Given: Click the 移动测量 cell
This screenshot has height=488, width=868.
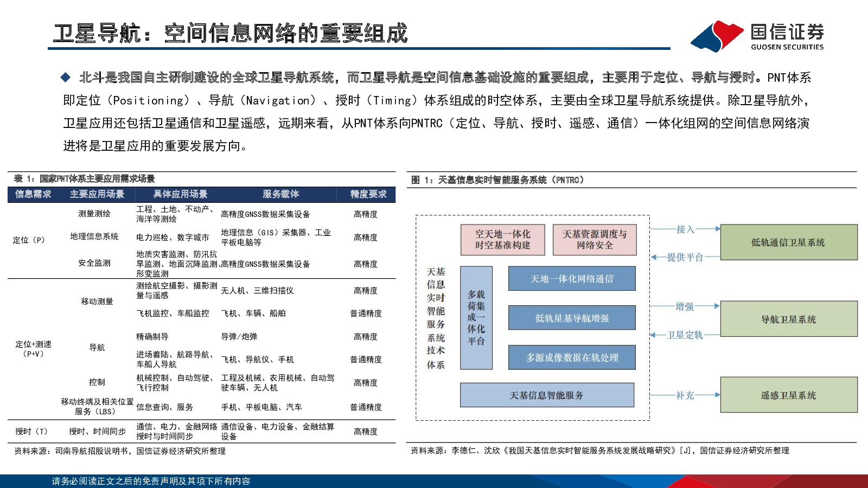Looking at the screenshot, I should (97, 301).
